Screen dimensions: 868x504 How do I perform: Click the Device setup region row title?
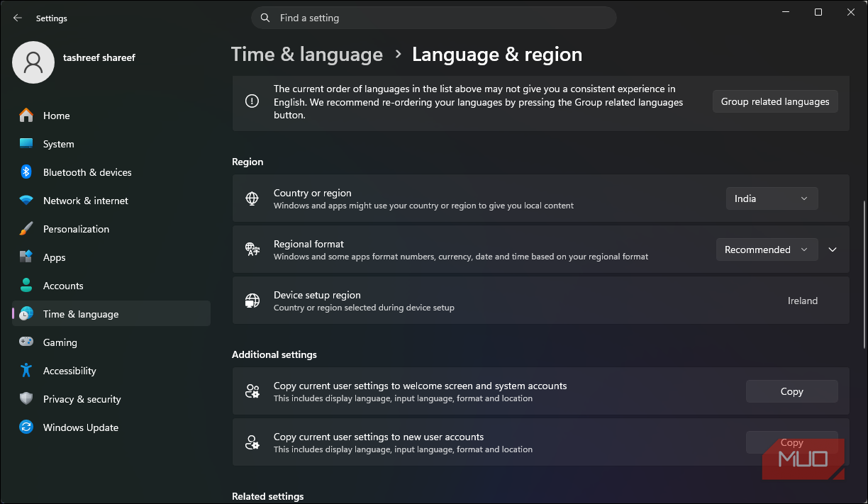[x=317, y=295]
